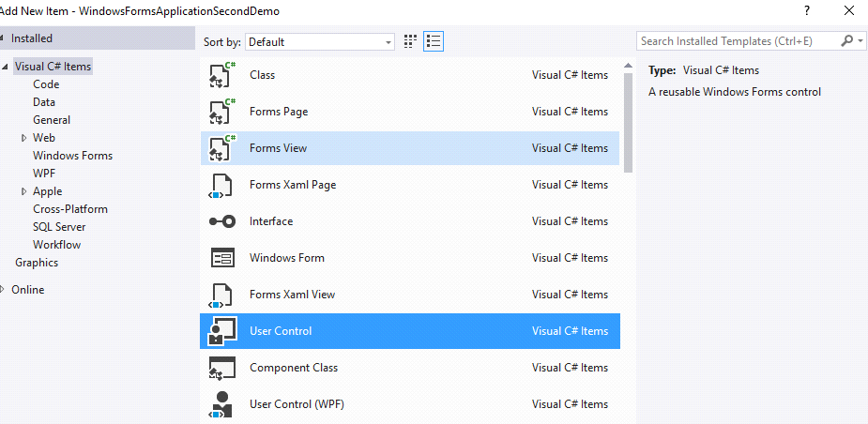This screenshot has height=424, width=868.
Task: Click the Web category label
Action: [44, 138]
